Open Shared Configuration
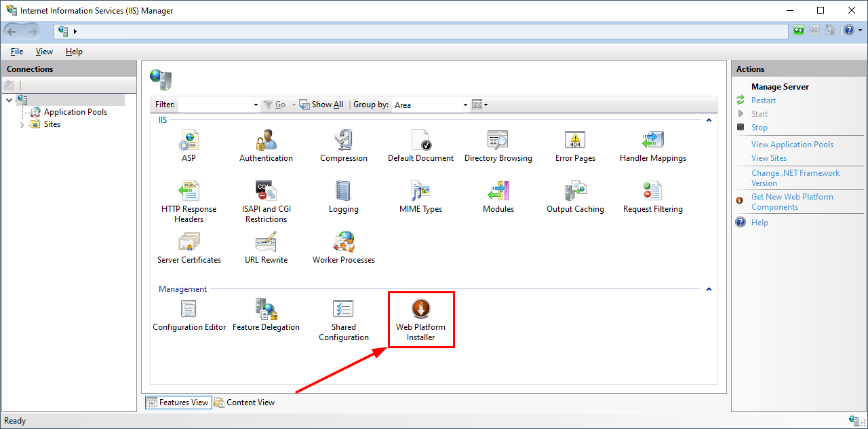The image size is (868, 429). 344,320
